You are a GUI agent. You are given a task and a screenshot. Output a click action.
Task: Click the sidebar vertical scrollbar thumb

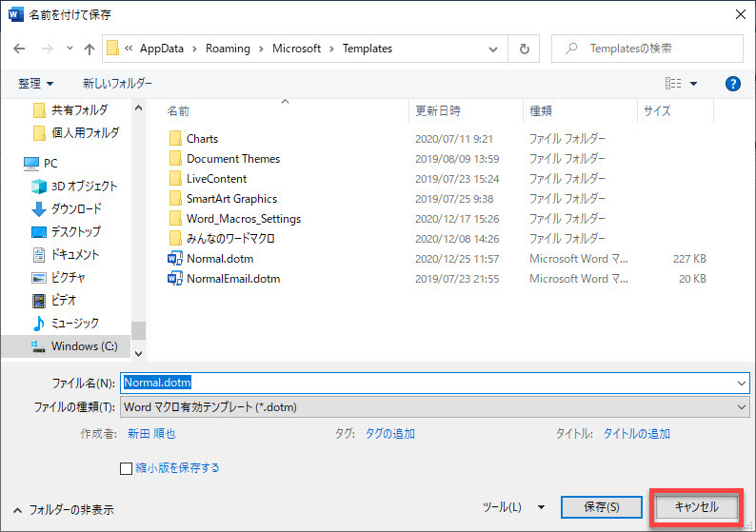139,330
